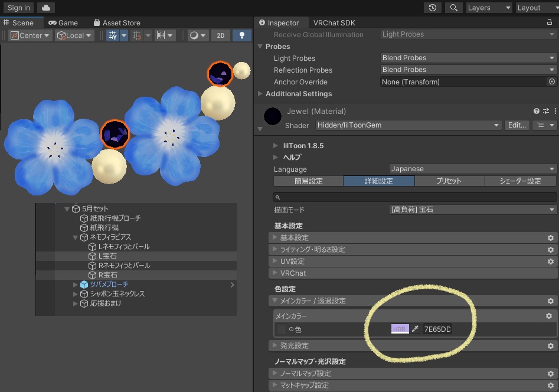Image resolution: width=559 pixels, height=392 pixels.
Task: Click the HDR main color swatch
Action: [x=400, y=329]
